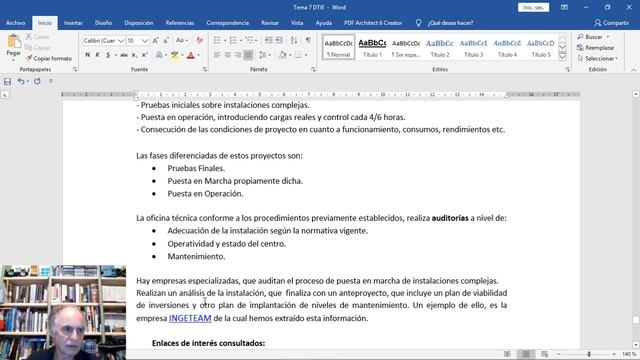Switch to the Revisar tab
This screenshot has width=640, height=360.
[x=270, y=23]
